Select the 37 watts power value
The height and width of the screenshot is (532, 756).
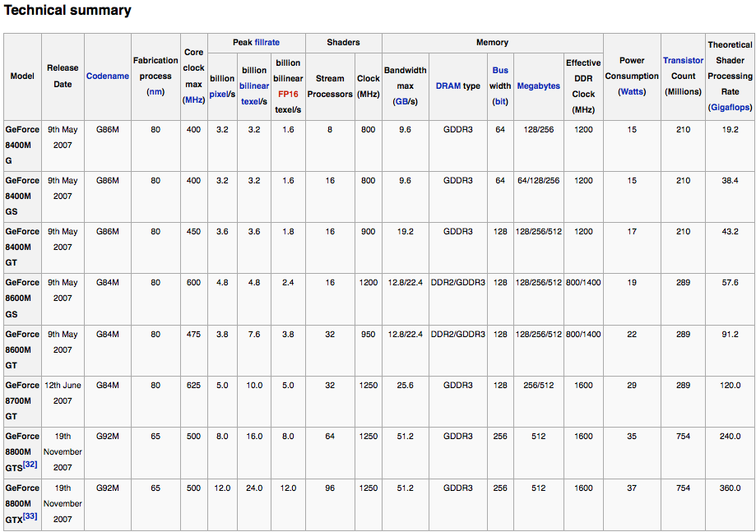pyautogui.click(x=632, y=488)
